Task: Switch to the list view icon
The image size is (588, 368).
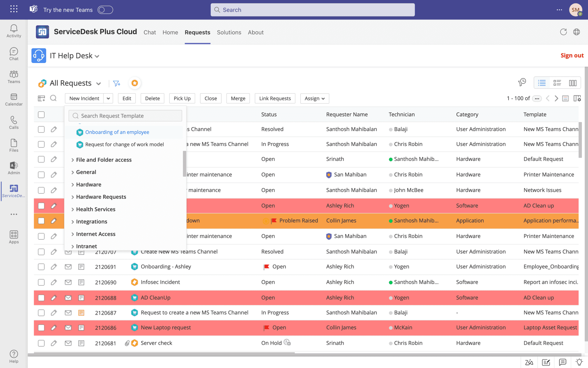Action: (542, 83)
